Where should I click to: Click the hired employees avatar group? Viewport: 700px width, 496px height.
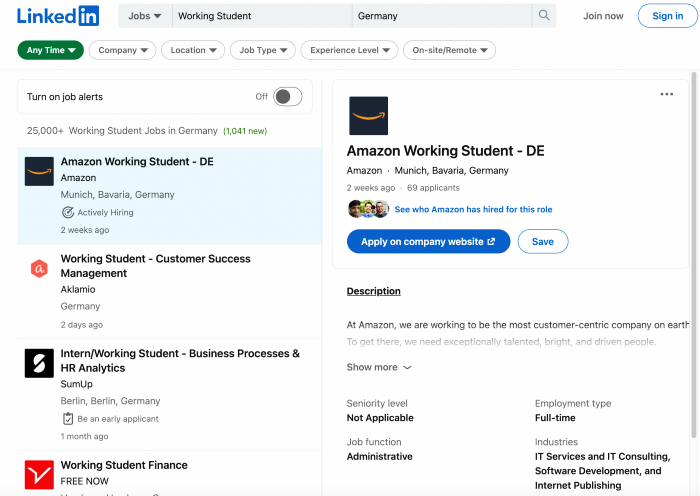click(368, 209)
